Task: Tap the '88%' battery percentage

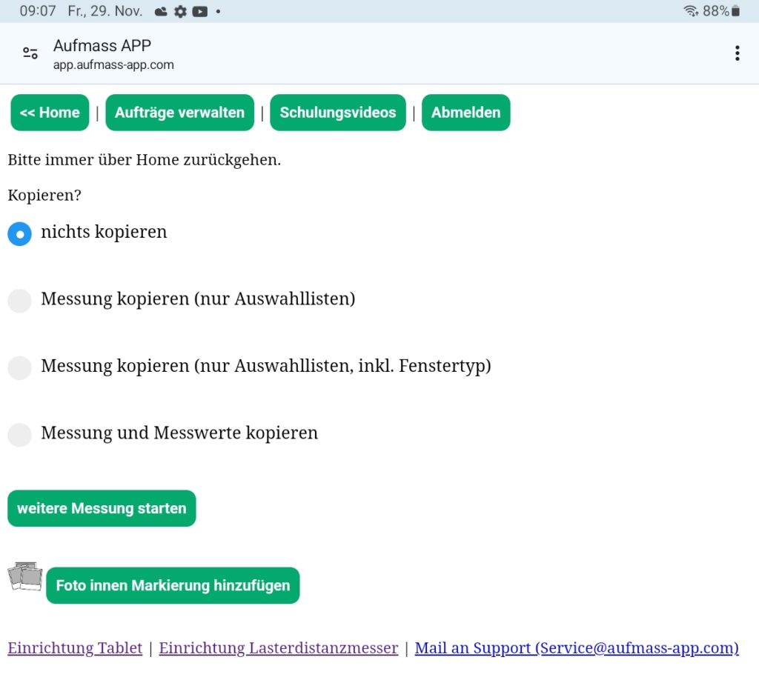Action: coord(716,11)
